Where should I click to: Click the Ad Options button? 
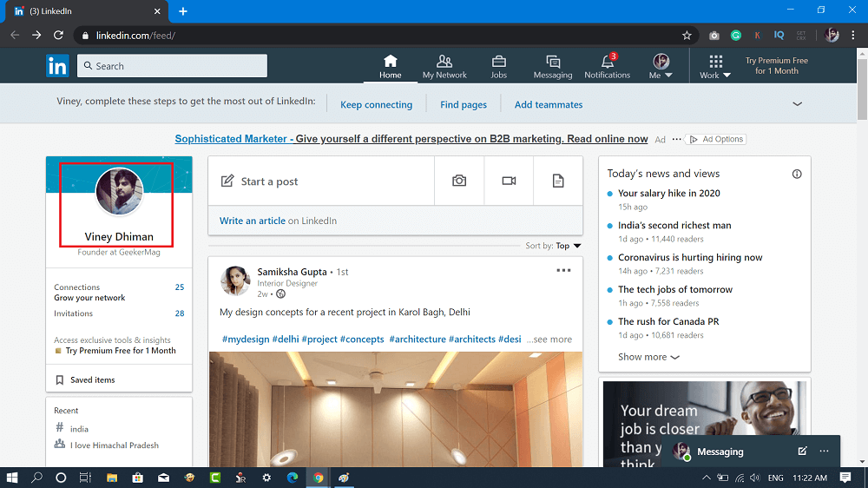716,139
